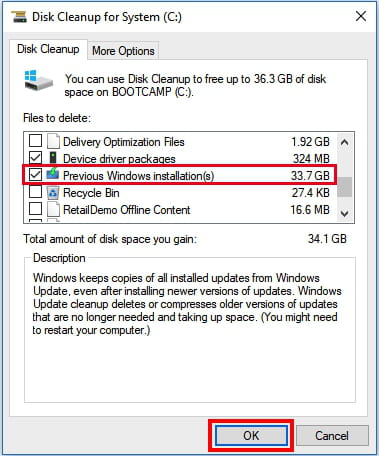Select the Delivery Optimization Files row label
The image size is (379, 456).
point(124,142)
